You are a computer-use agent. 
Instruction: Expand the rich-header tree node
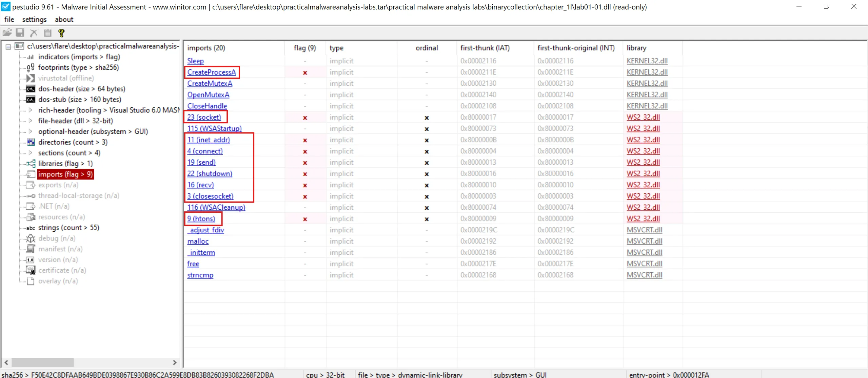31,110
